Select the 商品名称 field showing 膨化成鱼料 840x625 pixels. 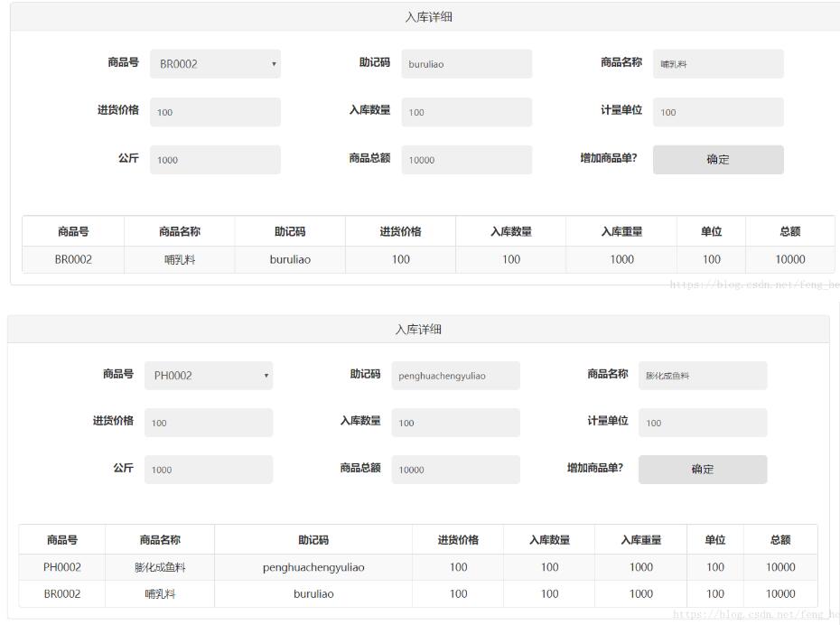coord(703,376)
